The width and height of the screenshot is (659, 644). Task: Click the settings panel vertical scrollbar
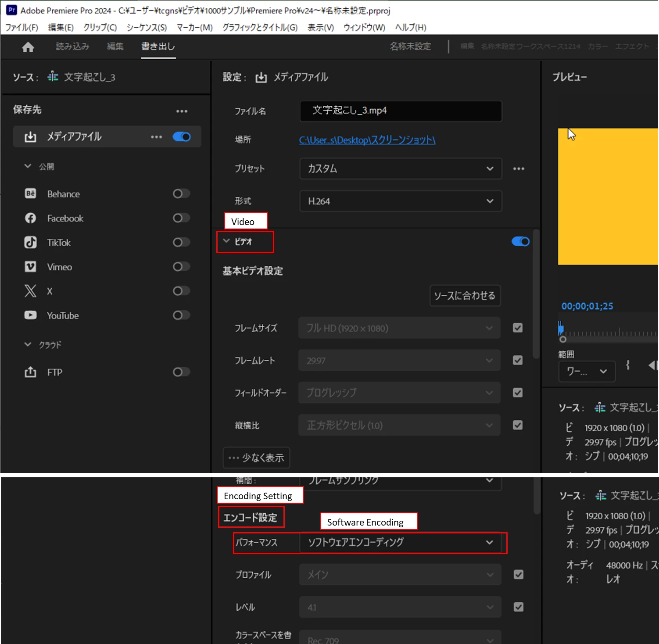536,294
